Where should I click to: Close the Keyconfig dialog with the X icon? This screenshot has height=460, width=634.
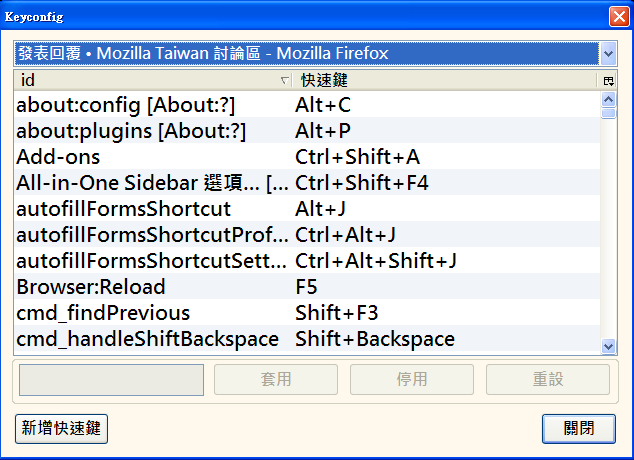tap(619, 16)
